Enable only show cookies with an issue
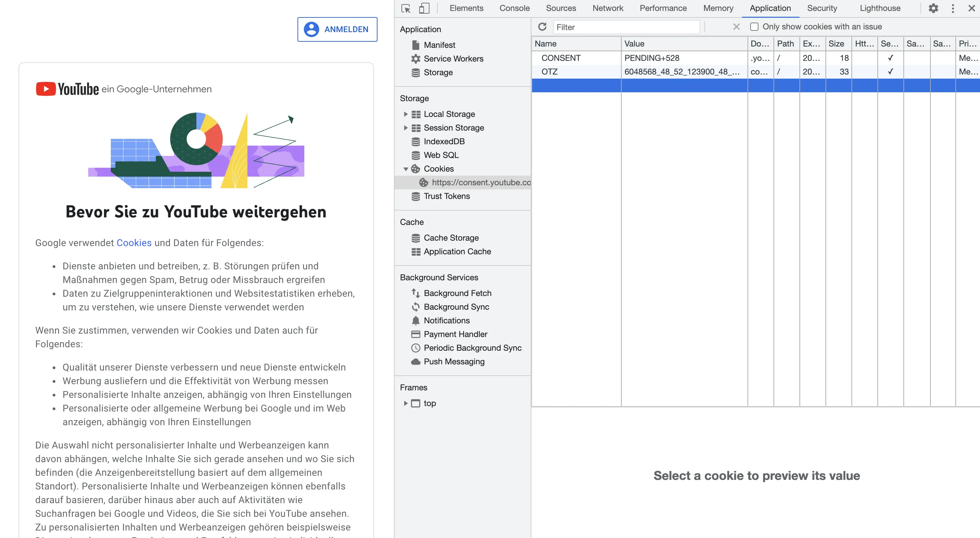980x538 pixels. (754, 27)
